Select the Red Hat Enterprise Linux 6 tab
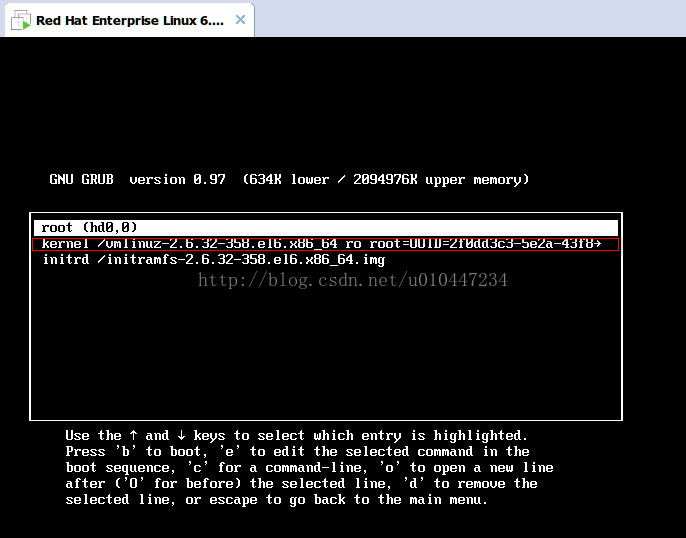 tap(130, 20)
